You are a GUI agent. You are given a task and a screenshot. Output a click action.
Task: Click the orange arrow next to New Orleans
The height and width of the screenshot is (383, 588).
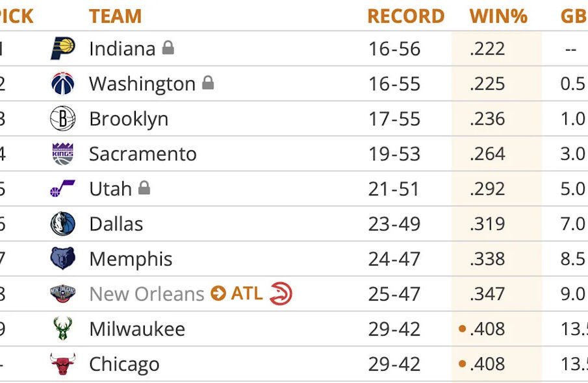(x=218, y=294)
